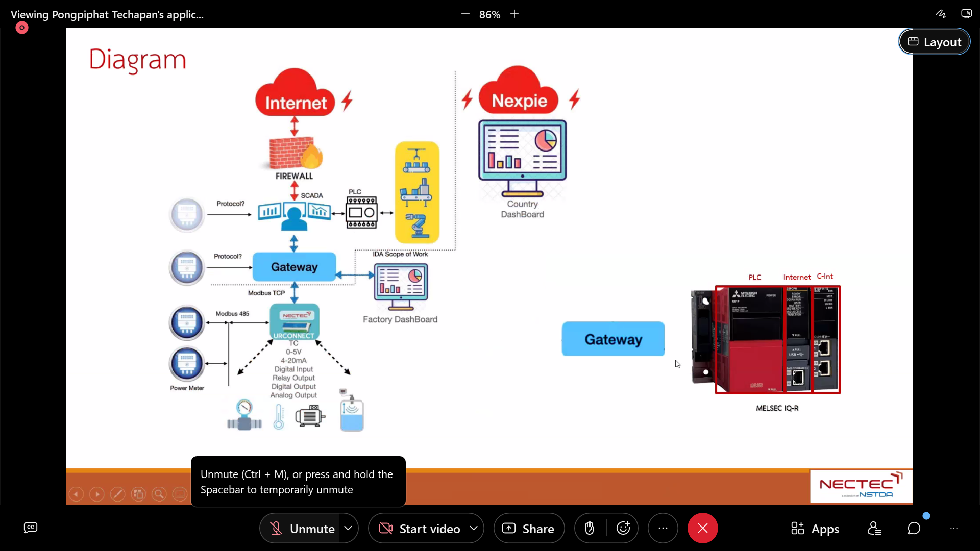Open panel options ellipsis at bottom right
Screen dimensions: 980x551
[x=954, y=529]
